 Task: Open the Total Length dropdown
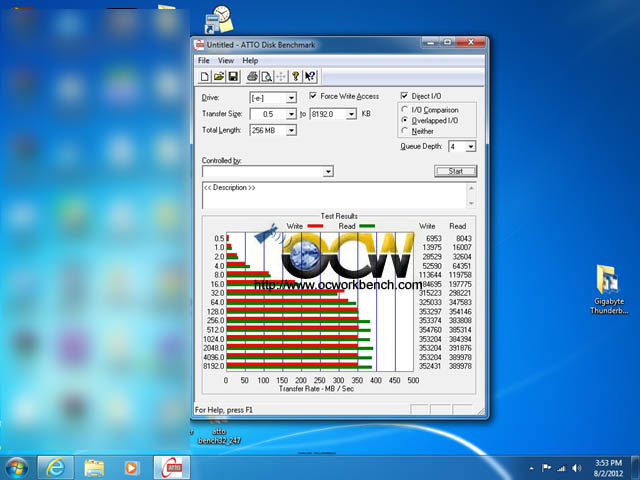pos(291,130)
